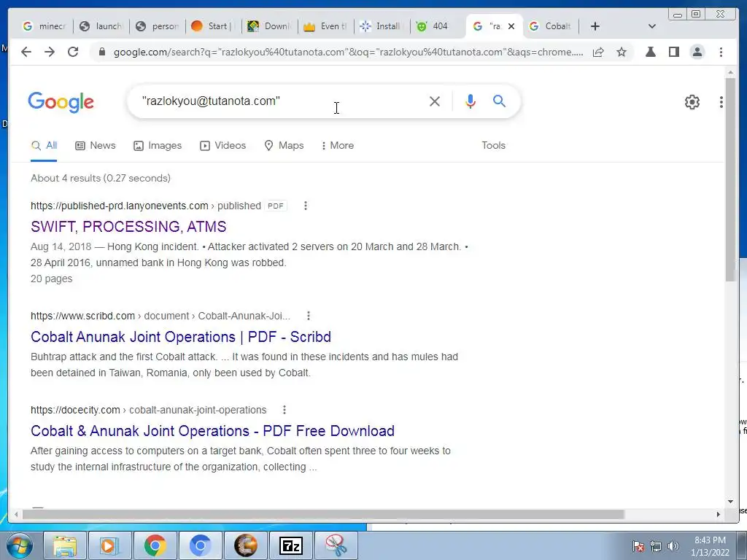Open the More search filters menu
This screenshot has height=560, width=747.
pos(337,145)
